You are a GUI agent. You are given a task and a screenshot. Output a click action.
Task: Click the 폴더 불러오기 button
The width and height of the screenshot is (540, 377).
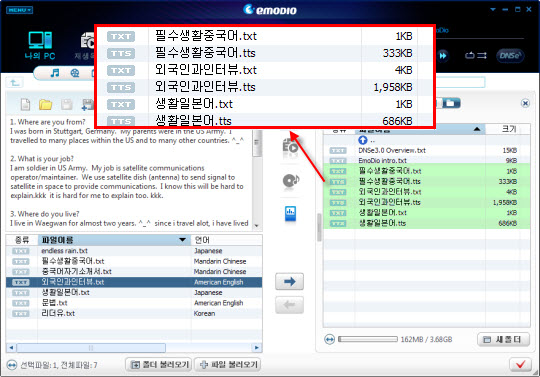158,365
